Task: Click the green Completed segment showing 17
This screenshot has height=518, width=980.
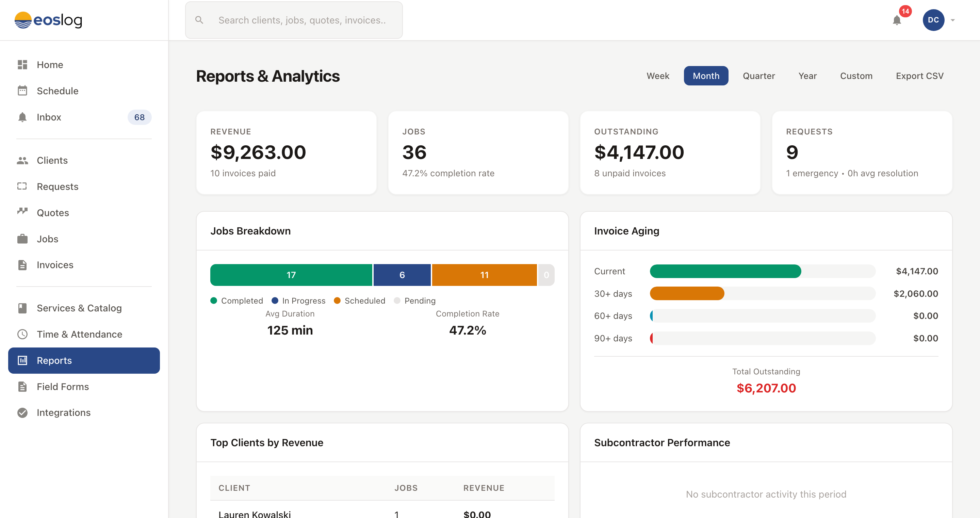Action: pyautogui.click(x=291, y=275)
